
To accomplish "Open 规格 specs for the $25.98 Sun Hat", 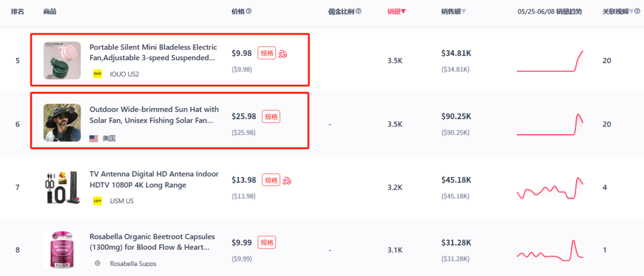I will point(271,117).
